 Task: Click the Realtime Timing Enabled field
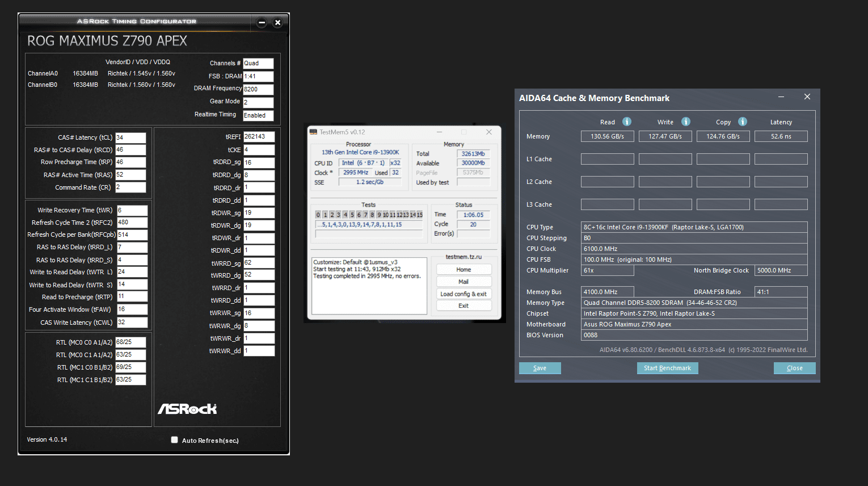point(258,115)
